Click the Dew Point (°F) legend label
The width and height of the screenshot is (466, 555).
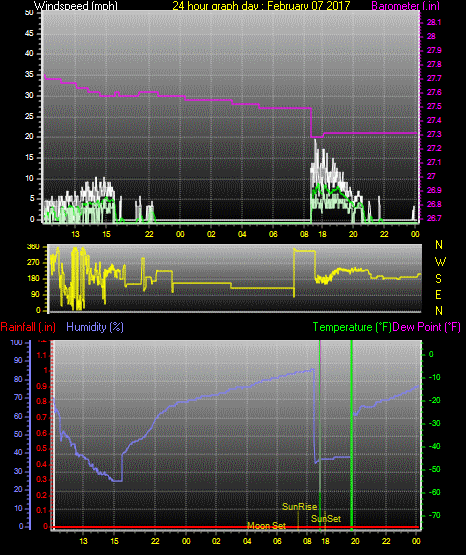click(426, 327)
